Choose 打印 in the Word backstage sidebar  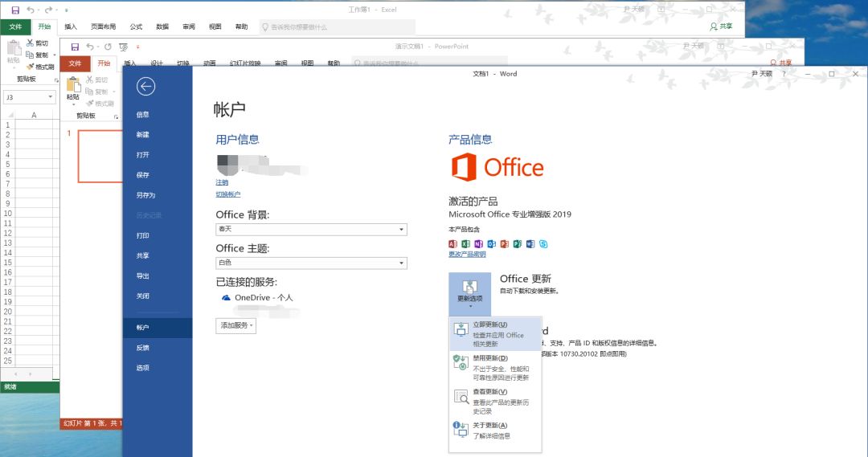pos(158,235)
